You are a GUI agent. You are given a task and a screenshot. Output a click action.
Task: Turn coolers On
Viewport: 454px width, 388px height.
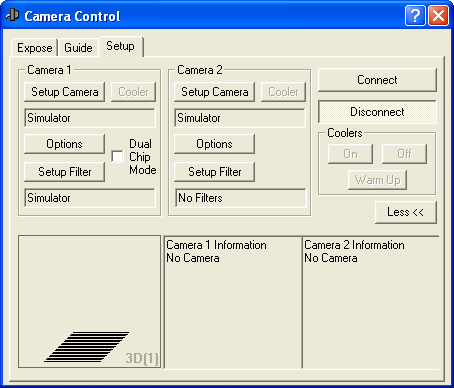[x=350, y=154]
